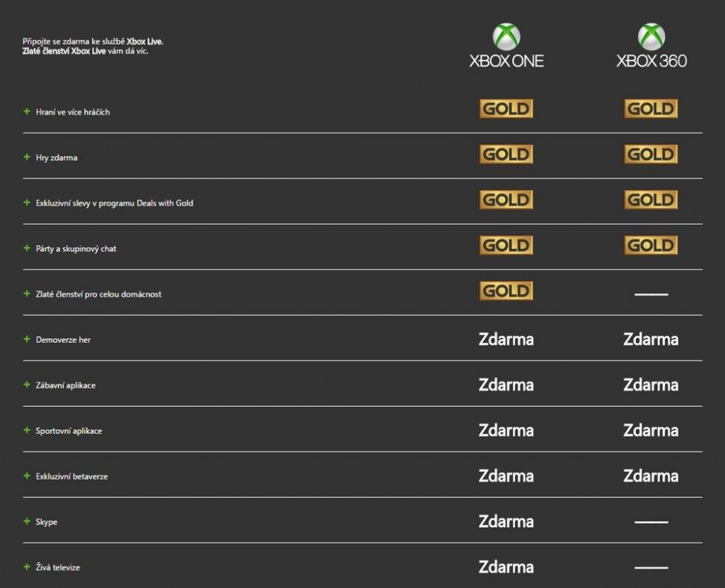Click Xbox 360 Gold badge for Párty a skupinový chat
This screenshot has height=588, width=725.
[x=651, y=246]
